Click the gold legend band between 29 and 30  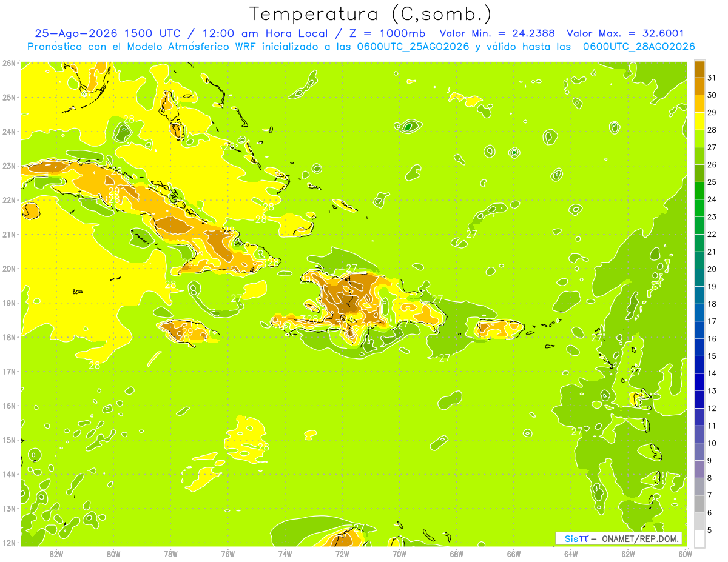pyautogui.click(x=699, y=104)
